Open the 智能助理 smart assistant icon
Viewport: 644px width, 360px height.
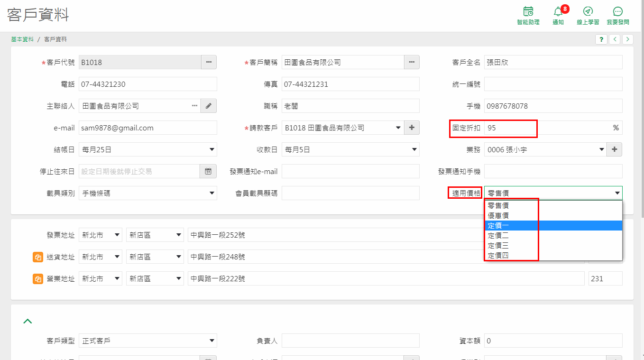[x=528, y=16]
